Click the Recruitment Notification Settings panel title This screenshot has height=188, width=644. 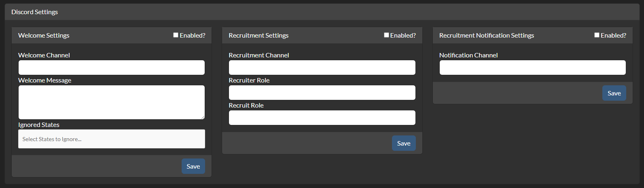pyautogui.click(x=487, y=36)
